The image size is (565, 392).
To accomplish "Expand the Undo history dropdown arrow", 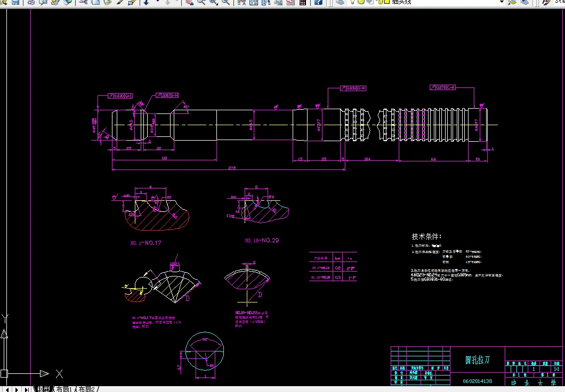I will pyautogui.click(x=157, y=2).
